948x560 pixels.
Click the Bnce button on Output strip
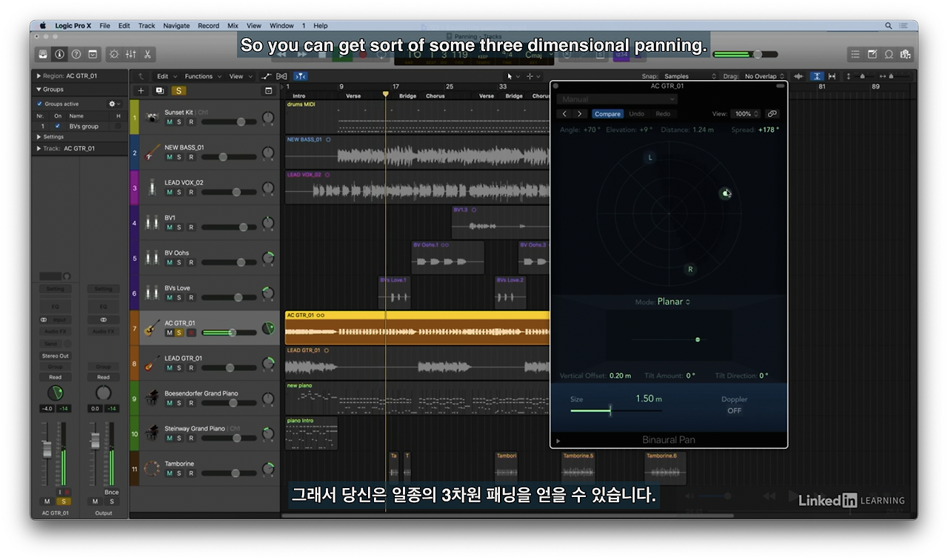(x=111, y=492)
